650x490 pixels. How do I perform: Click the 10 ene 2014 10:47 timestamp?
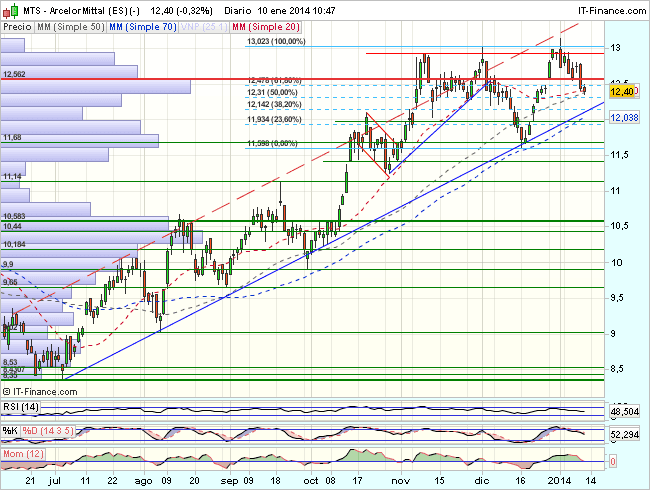pyautogui.click(x=296, y=11)
